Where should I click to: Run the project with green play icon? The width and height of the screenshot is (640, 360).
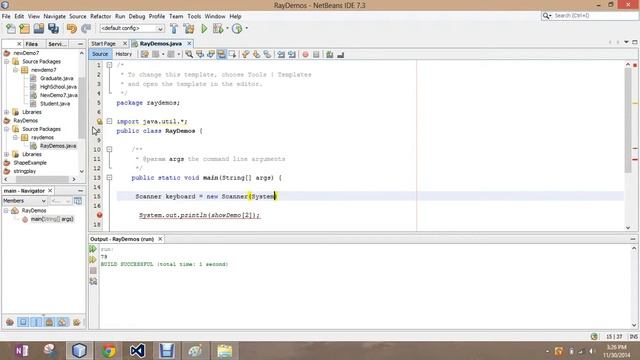[204, 29]
